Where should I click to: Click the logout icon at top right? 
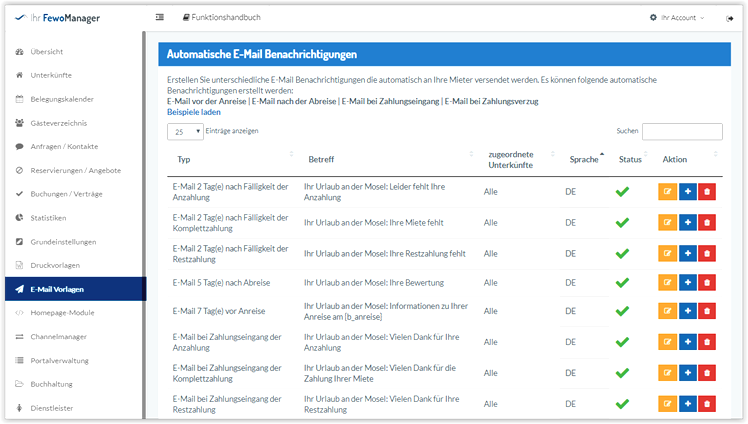coord(730,18)
